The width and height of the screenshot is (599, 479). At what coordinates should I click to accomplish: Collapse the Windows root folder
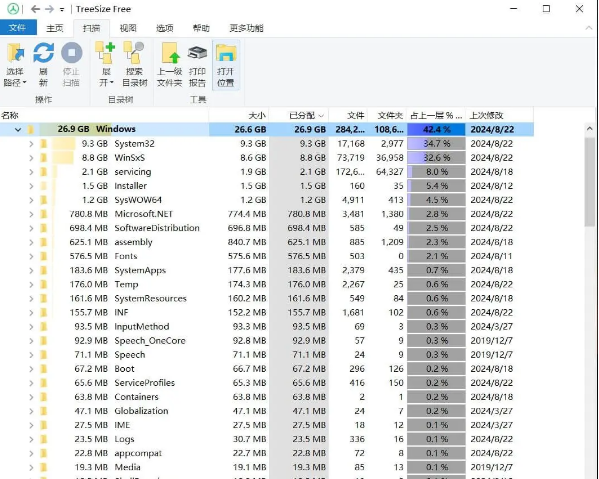(x=18, y=129)
